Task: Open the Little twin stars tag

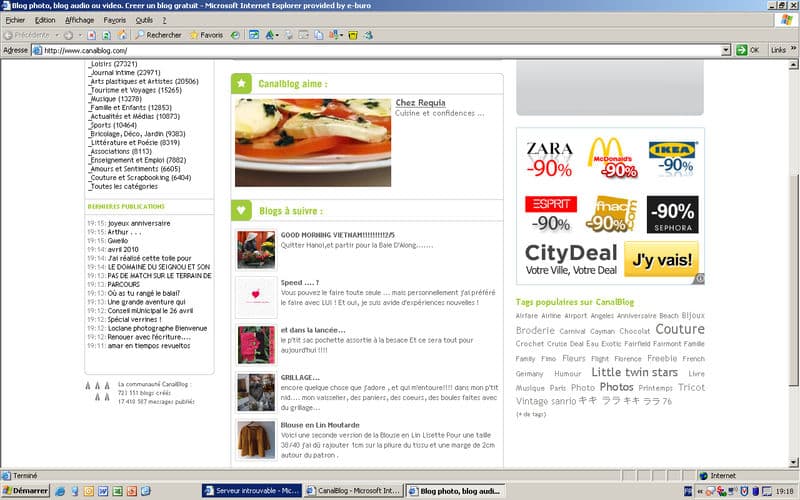Action: pos(634,372)
